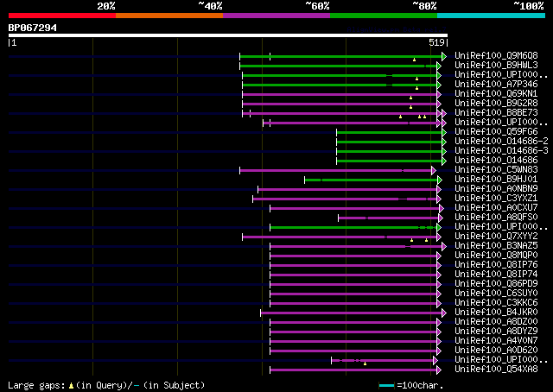Click the green alignment bar for O14686-2
Image resolution: width=553 pixels, height=392 pixels.
click(x=390, y=142)
